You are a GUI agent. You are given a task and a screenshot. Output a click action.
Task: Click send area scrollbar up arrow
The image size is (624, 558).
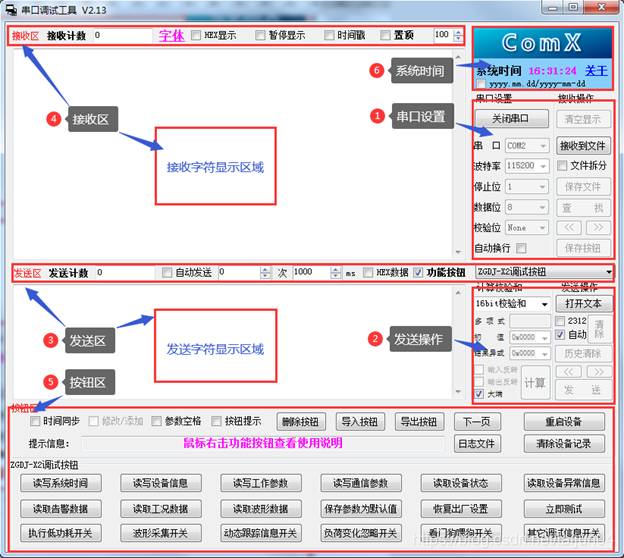tap(458, 293)
